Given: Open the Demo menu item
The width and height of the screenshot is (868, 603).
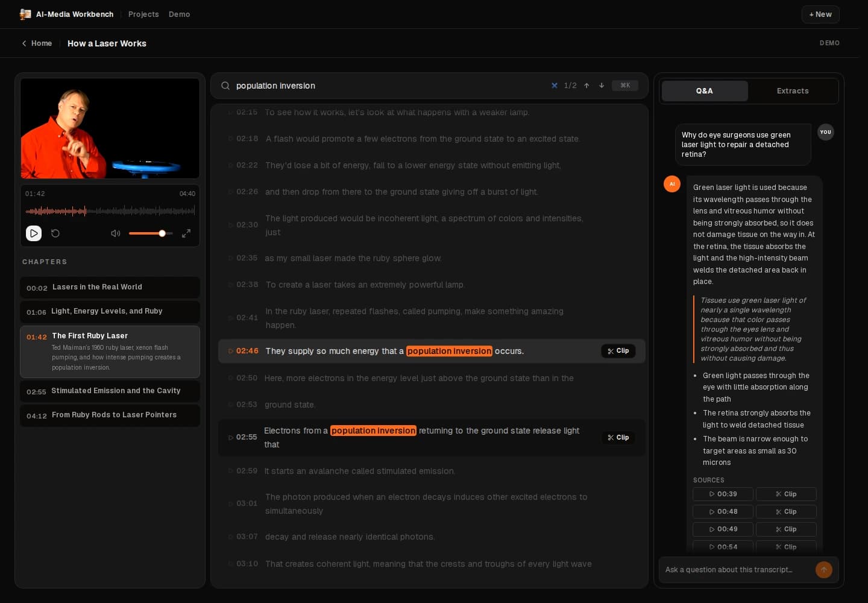Looking at the screenshot, I should tap(179, 14).
